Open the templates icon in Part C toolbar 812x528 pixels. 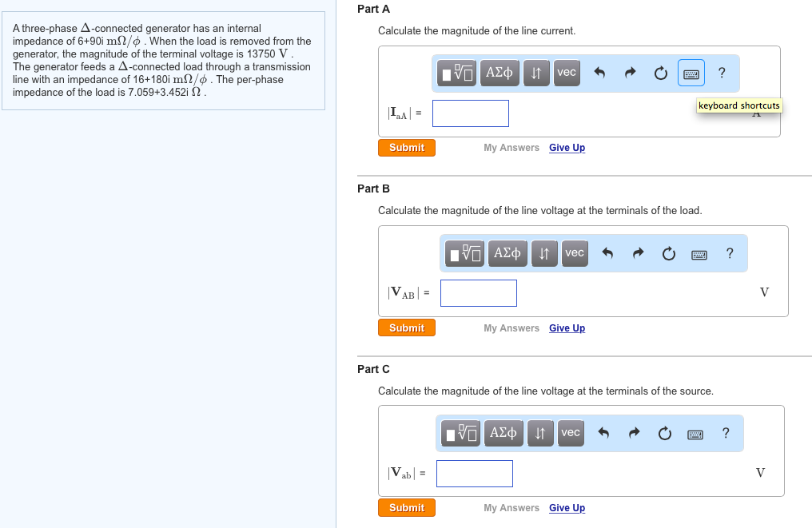(x=460, y=432)
